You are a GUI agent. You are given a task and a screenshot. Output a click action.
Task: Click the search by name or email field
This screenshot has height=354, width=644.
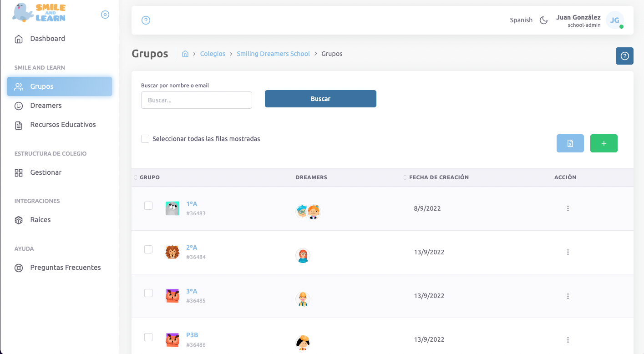[196, 100]
